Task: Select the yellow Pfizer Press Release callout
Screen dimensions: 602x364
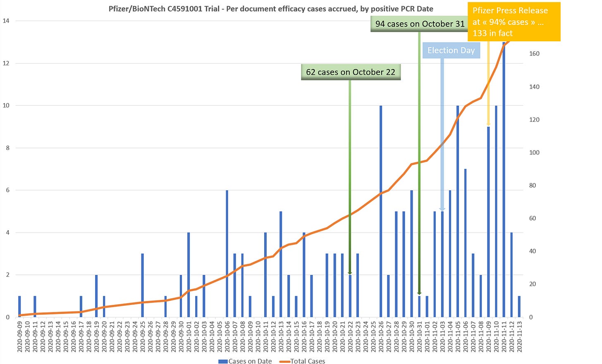Action: [x=514, y=22]
